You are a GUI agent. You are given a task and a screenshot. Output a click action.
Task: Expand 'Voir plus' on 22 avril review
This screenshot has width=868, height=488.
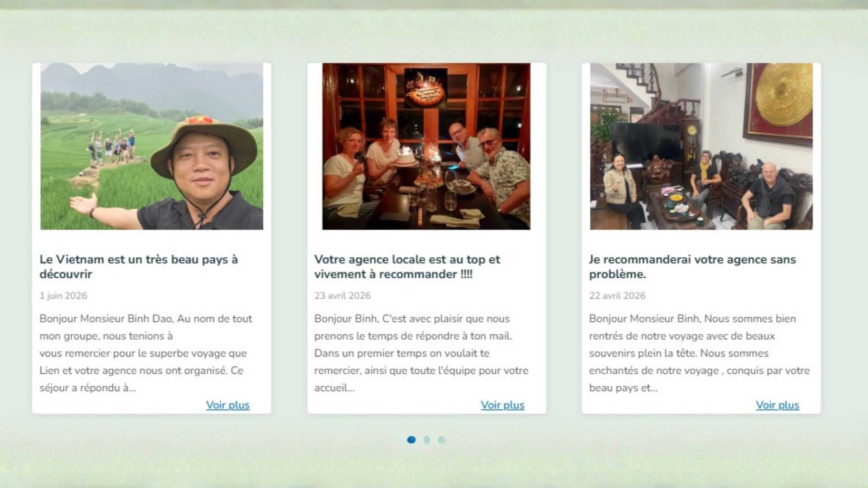pos(778,405)
